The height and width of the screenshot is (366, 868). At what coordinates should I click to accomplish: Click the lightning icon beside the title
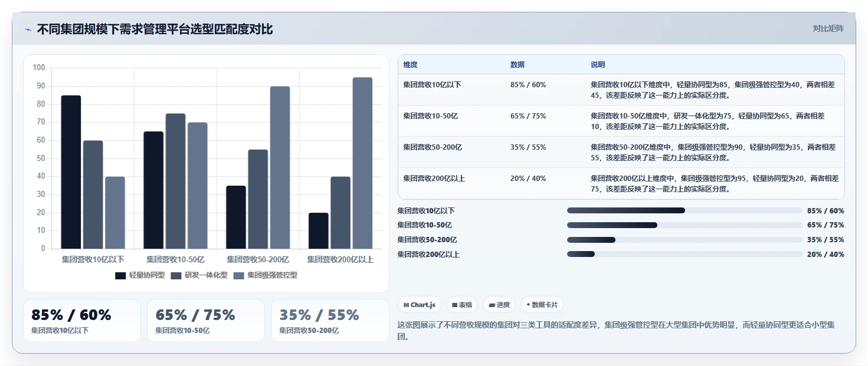28,29
